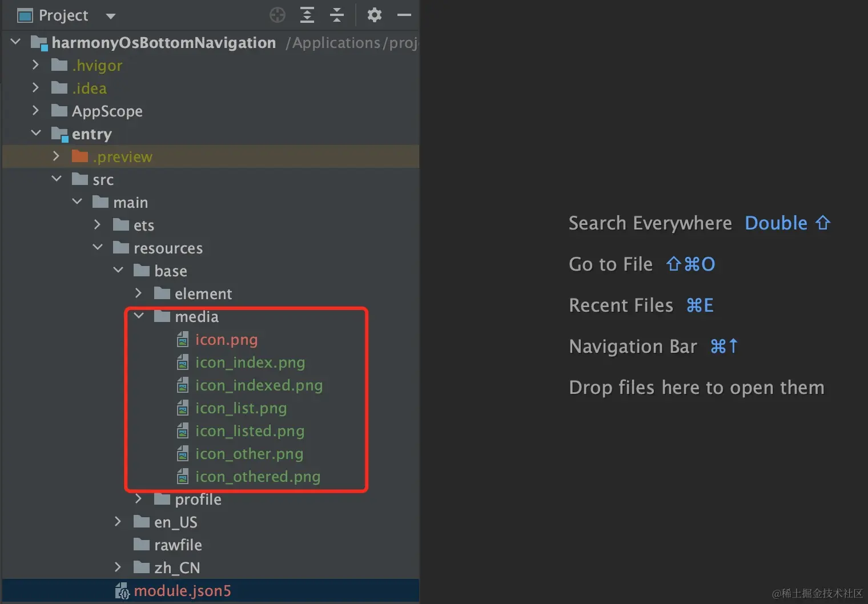This screenshot has height=604, width=868.
Task: Select icon_index.png in the tree
Action: [x=250, y=363]
